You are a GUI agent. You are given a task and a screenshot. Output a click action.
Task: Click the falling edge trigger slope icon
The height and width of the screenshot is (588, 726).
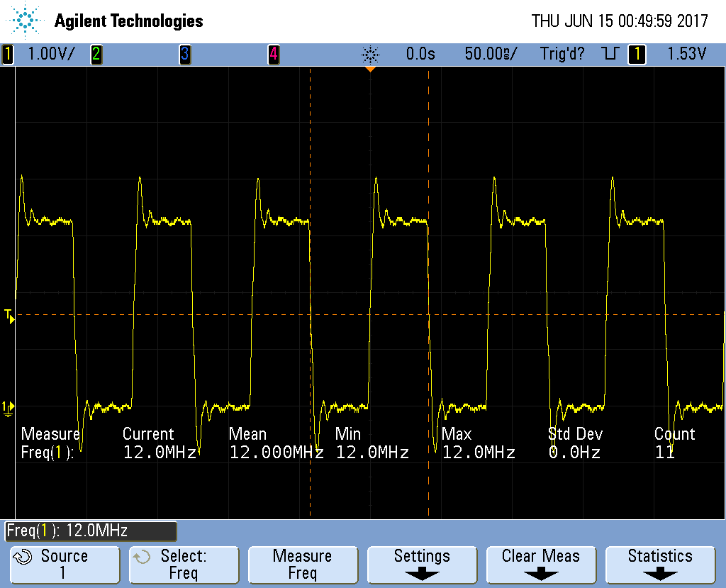click(x=610, y=54)
